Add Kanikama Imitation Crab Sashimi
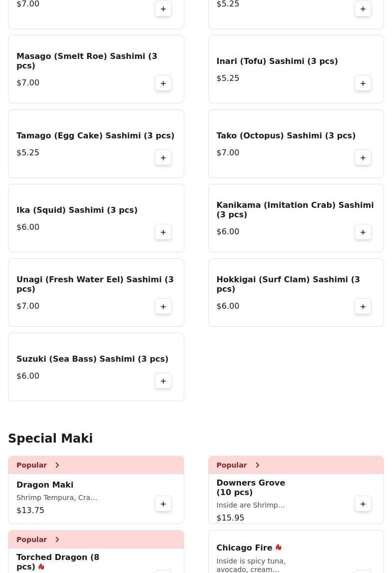 (x=363, y=232)
